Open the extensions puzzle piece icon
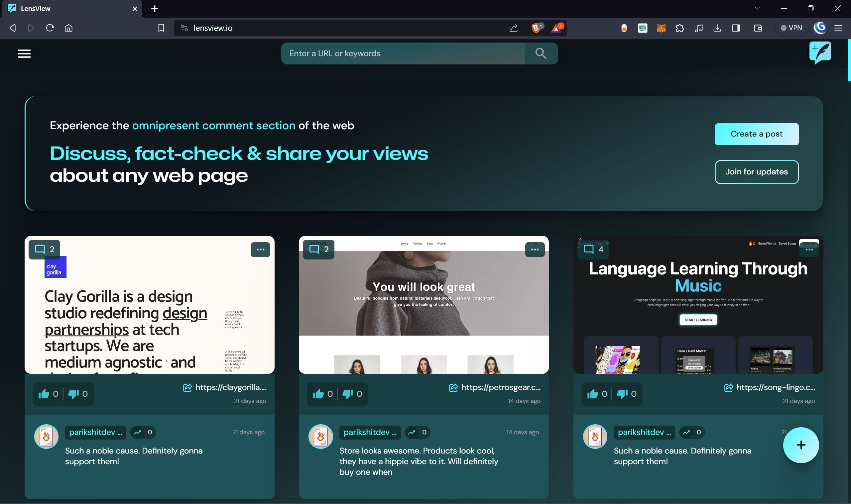851x504 pixels. (x=680, y=28)
